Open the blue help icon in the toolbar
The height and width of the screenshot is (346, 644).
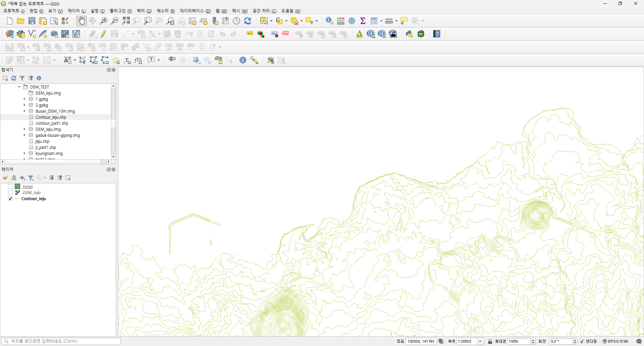coord(437,34)
